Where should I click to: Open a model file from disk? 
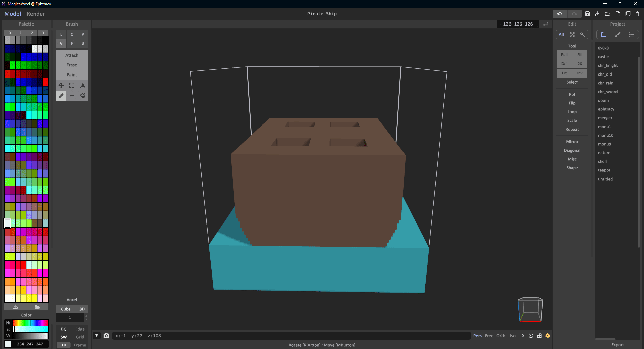pos(607,14)
